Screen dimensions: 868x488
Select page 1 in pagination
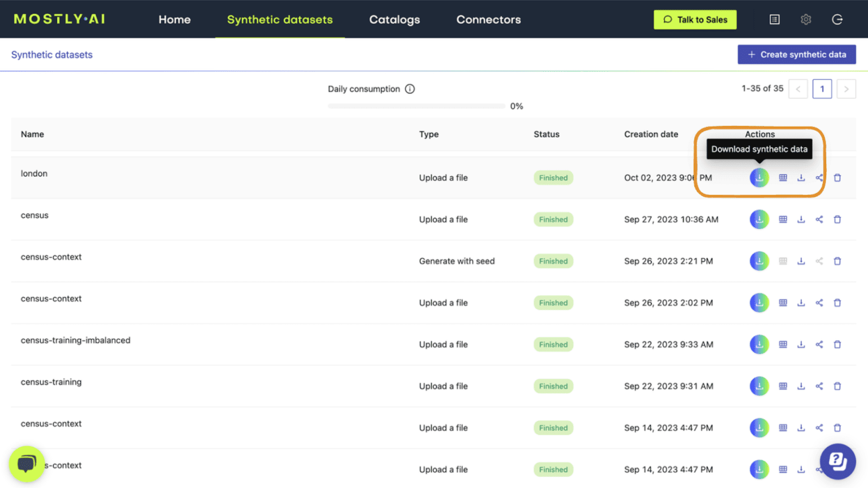point(822,89)
